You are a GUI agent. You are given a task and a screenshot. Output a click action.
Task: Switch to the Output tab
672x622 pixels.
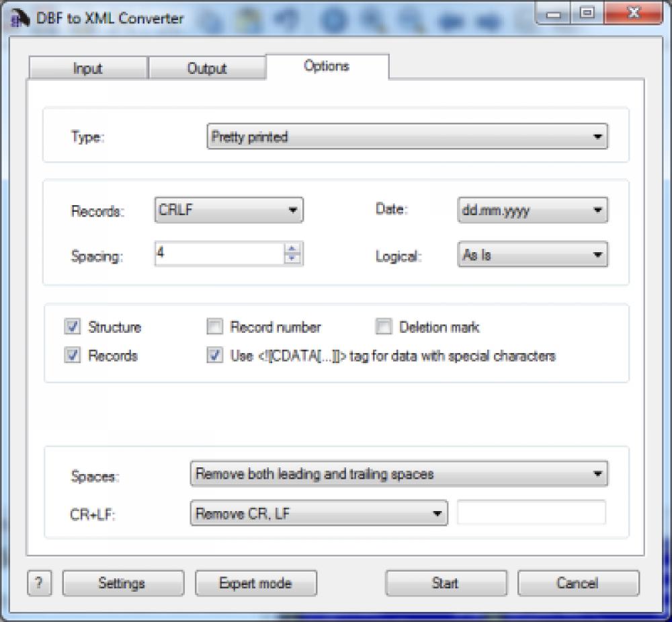pos(206,68)
